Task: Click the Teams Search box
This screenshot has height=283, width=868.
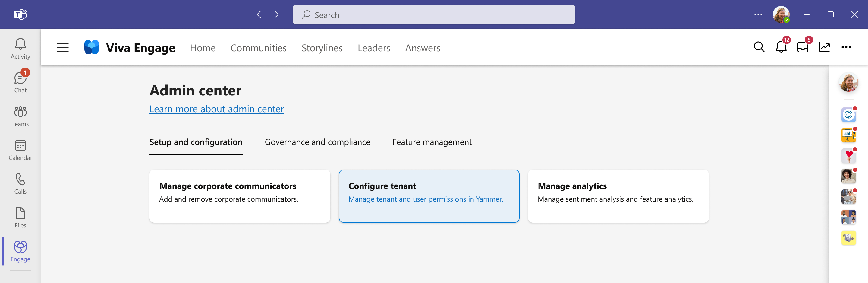Action: pyautogui.click(x=434, y=14)
